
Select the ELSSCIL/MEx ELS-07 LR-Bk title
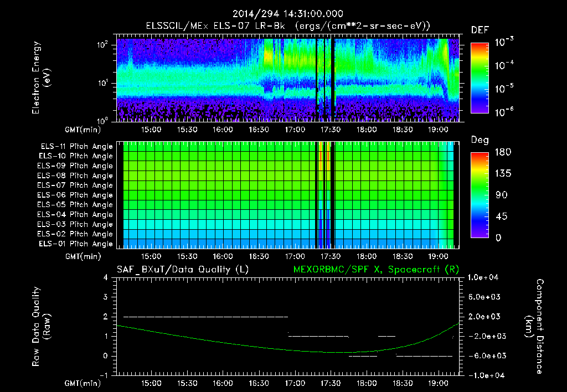[215, 26]
